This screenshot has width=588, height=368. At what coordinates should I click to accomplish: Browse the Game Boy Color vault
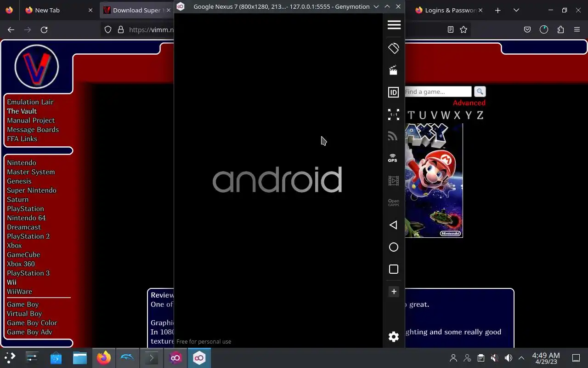point(32,322)
